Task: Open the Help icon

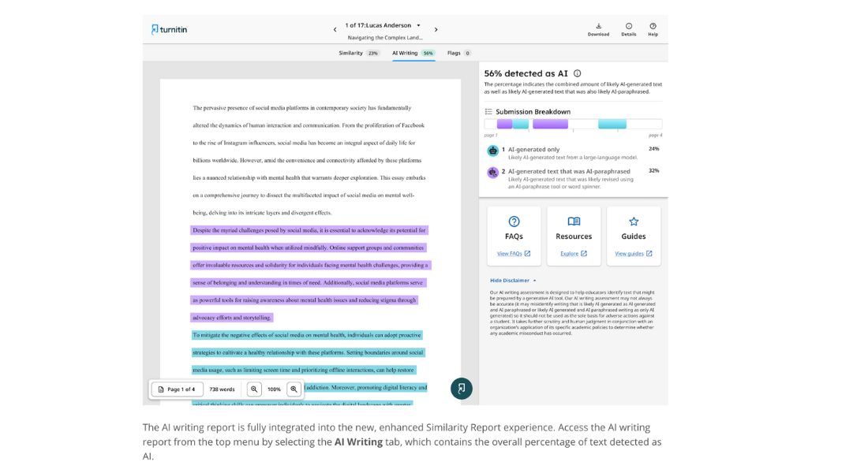Action: point(653,28)
